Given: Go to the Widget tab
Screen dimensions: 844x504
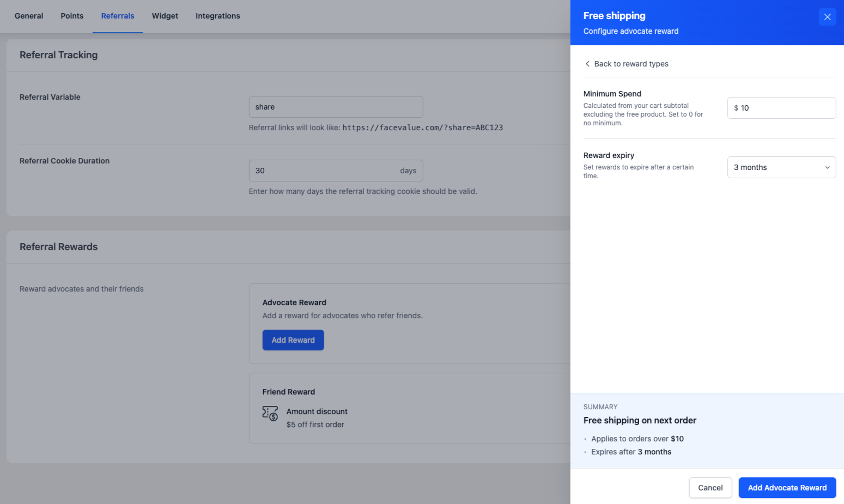Looking at the screenshot, I should point(165,16).
